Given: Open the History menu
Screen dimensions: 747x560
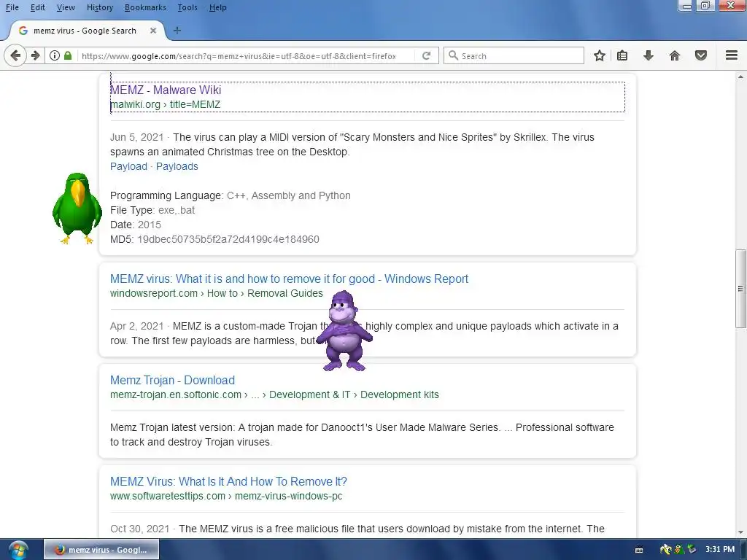Looking at the screenshot, I should point(100,7).
